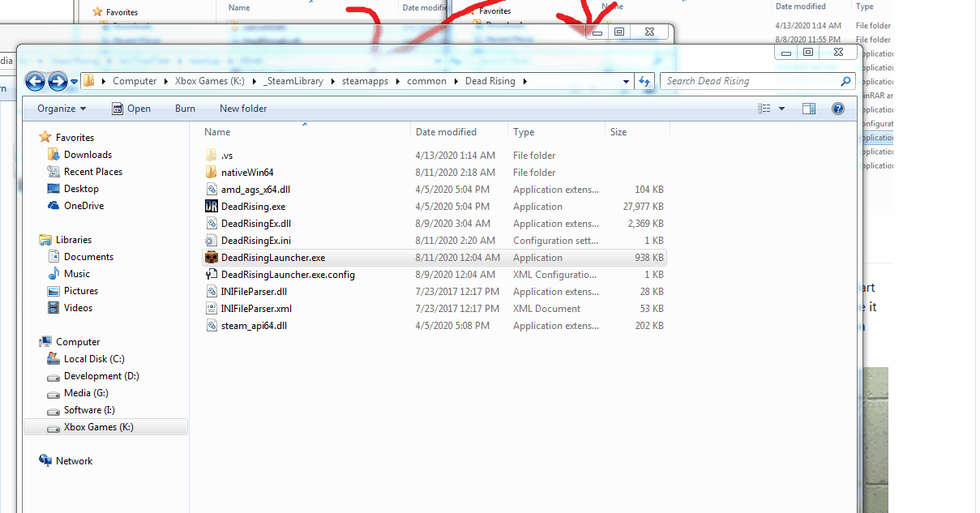Click Burn in the toolbar
Screen dimensions: 980x513
(185, 109)
